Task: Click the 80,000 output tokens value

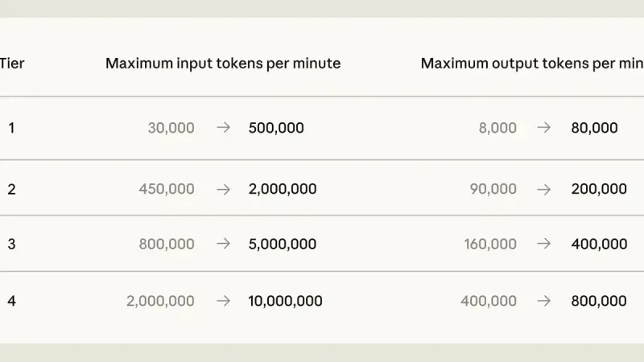Action: [x=594, y=128]
